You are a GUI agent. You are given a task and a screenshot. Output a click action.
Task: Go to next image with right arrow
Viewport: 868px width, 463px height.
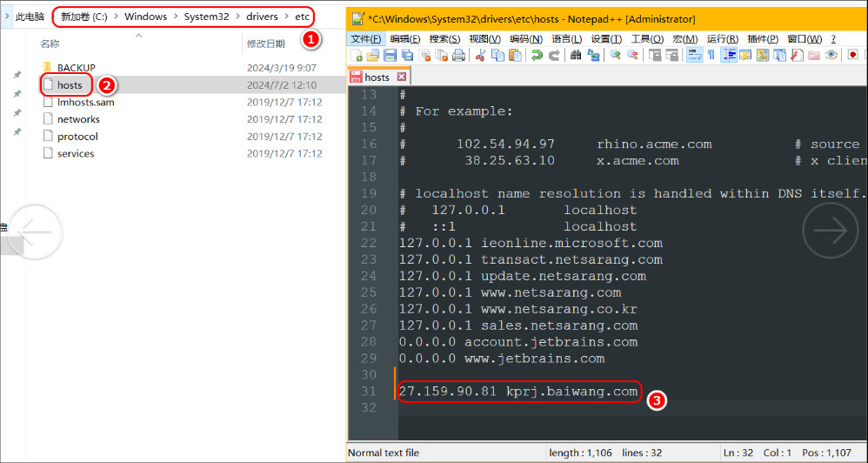click(x=829, y=230)
